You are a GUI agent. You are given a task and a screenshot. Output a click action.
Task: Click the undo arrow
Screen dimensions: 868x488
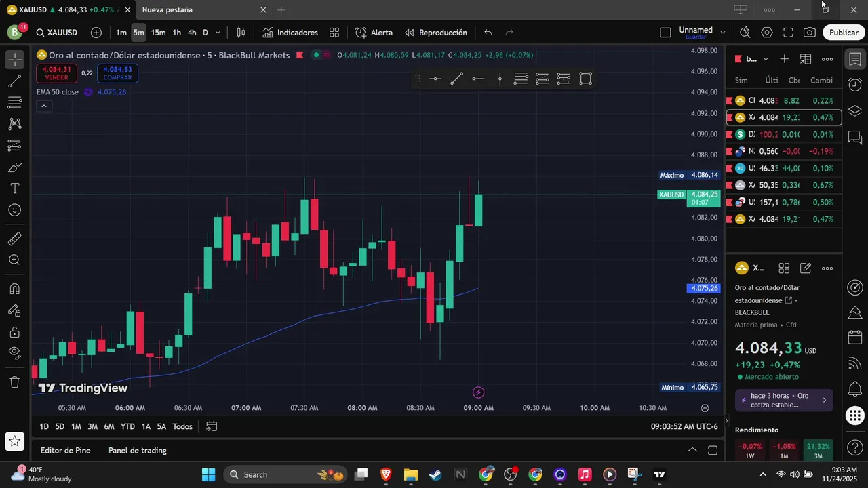click(488, 33)
